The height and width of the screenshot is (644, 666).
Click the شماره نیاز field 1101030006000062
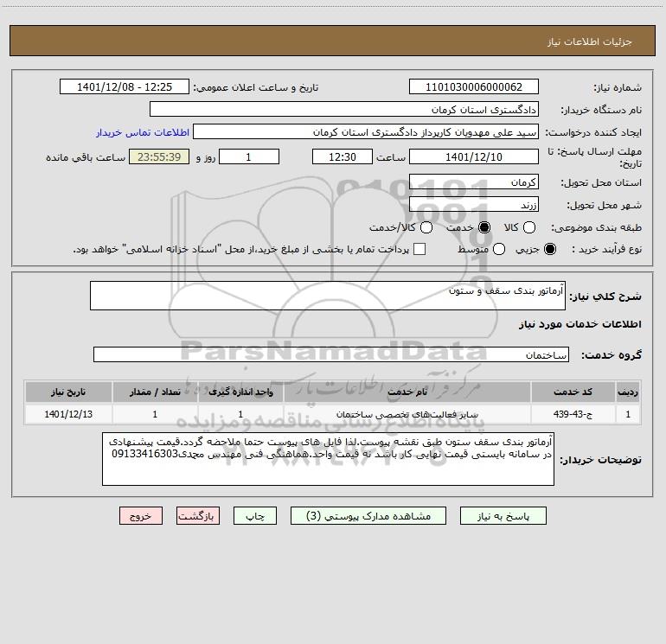point(474,86)
